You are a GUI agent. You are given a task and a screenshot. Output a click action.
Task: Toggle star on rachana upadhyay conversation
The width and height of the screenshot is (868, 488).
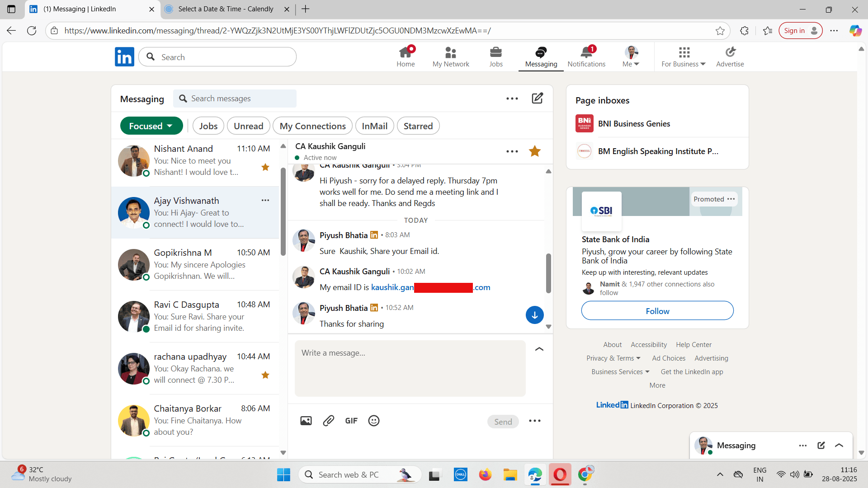pyautogui.click(x=265, y=375)
